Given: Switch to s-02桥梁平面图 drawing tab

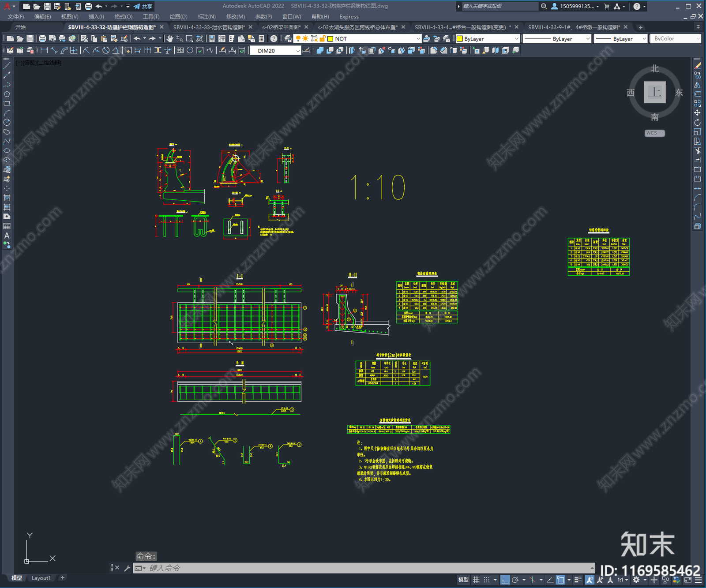Looking at the screenshot, I should click(282, 27).
